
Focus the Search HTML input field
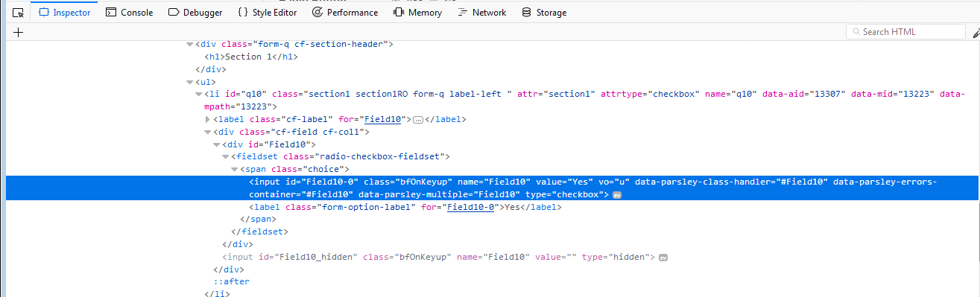(906, 32)
